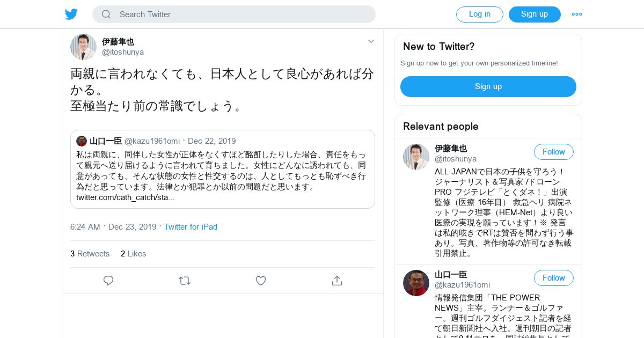644x338 pixels.
Task: Click the search magnifier icon
Action: pos(106,14)
